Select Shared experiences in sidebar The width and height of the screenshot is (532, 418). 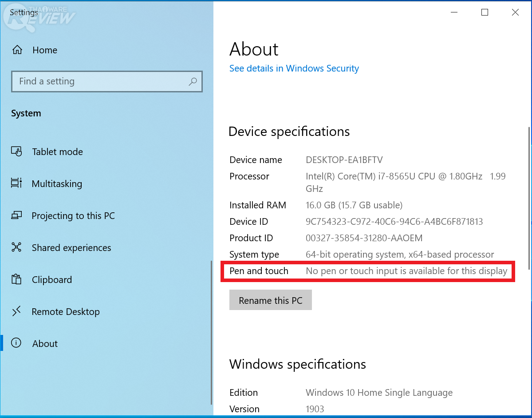(71, 248)
